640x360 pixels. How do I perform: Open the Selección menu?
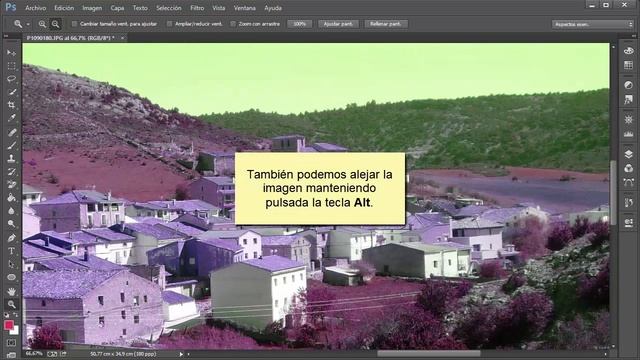coord(169,8)
